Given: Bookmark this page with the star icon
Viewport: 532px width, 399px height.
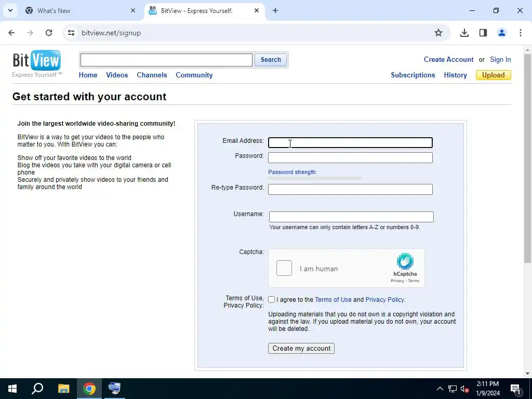Looking at the screenshot, I should [438, 33].
